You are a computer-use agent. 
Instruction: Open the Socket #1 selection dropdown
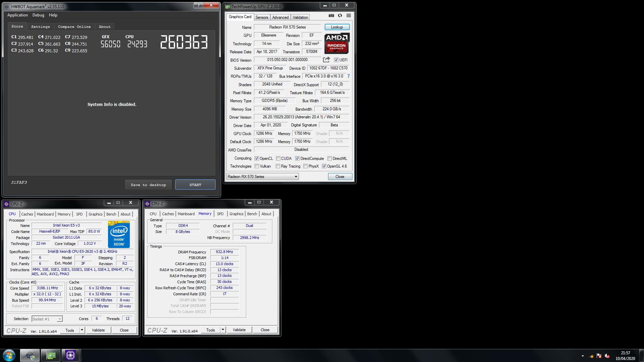pos(47,319)
